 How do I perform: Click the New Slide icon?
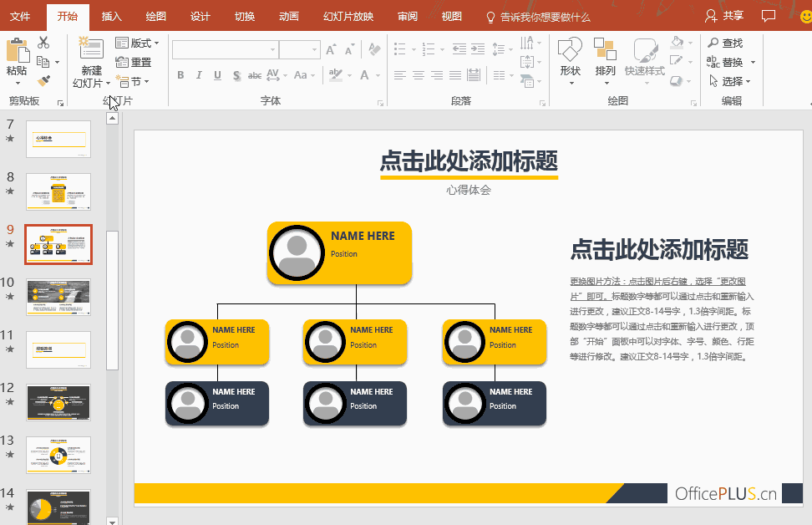(91, 48)
